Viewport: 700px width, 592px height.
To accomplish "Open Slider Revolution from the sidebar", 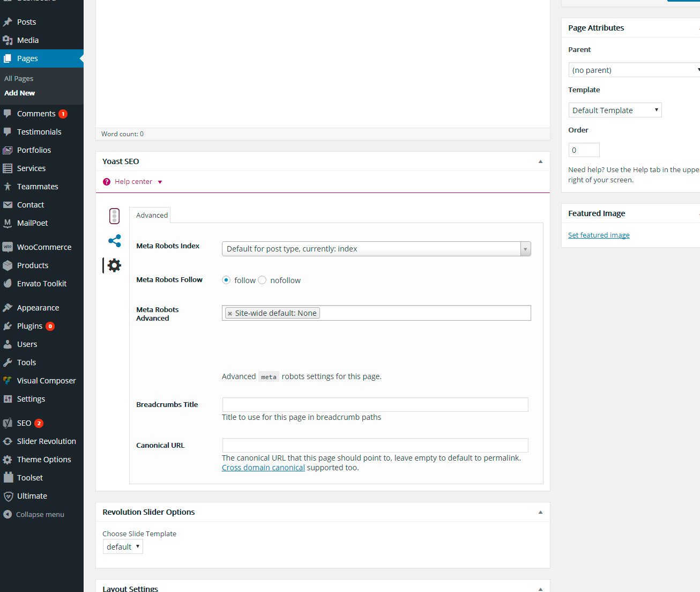I will (46, 441).
